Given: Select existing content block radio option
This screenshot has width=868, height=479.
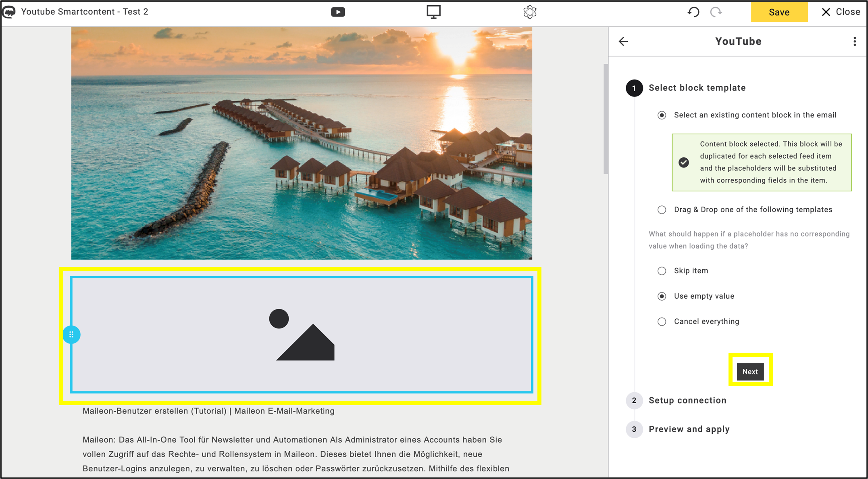Looking at the screenshot, I should tap(662, 115).
